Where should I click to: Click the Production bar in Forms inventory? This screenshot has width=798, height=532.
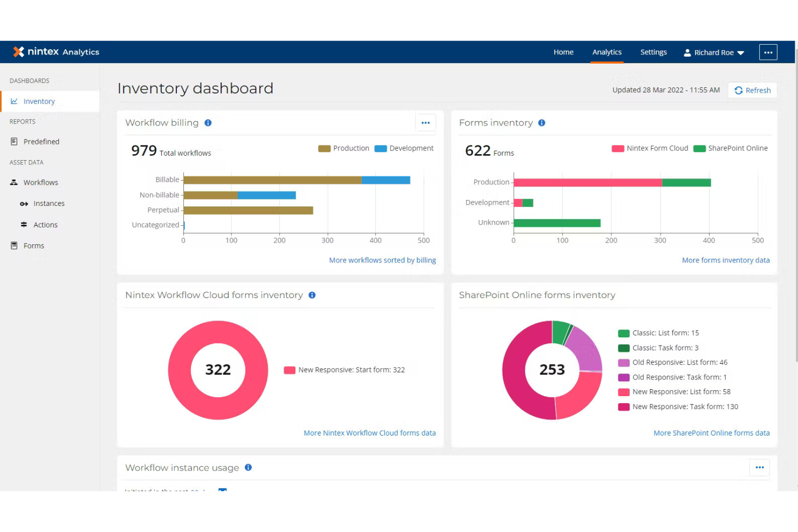[612, 183]
